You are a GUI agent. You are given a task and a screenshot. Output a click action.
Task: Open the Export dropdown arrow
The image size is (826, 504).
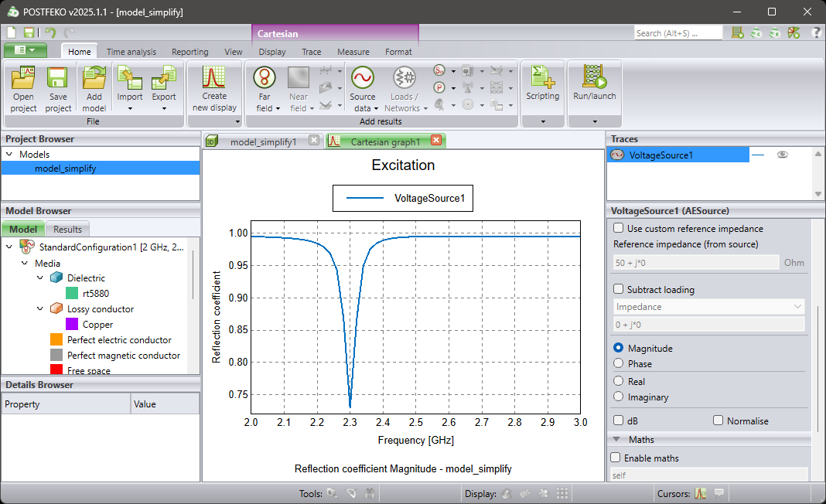(x=164, y=109)
